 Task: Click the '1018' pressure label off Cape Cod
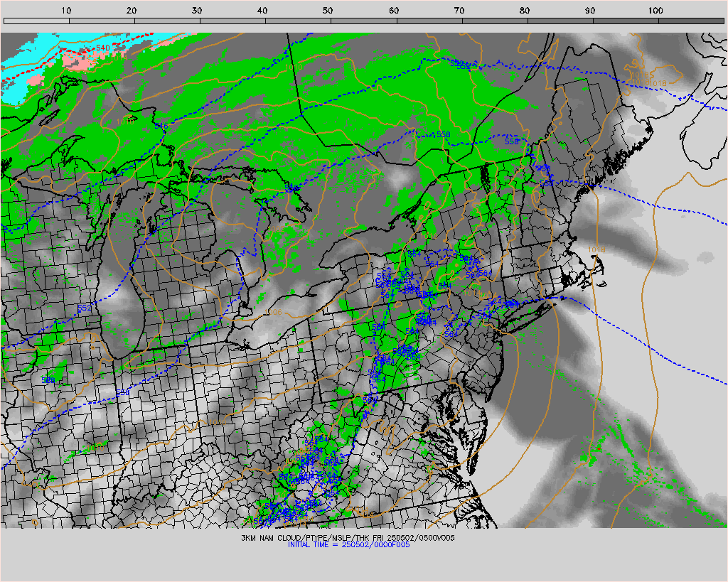pos(596,249)
